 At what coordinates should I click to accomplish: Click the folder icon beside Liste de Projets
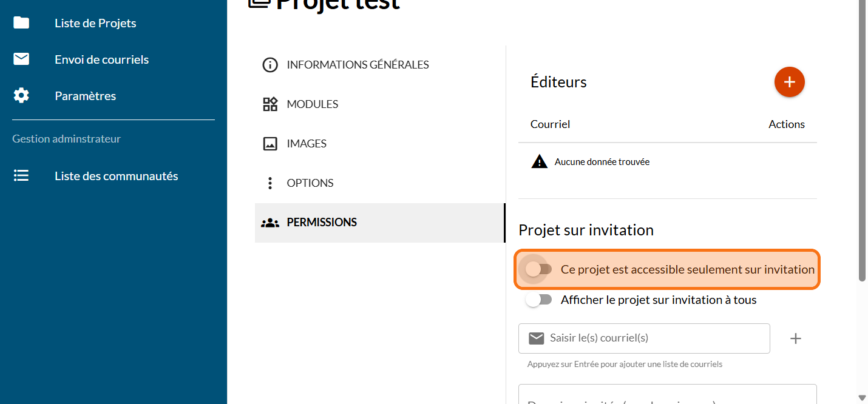(21, 23)
